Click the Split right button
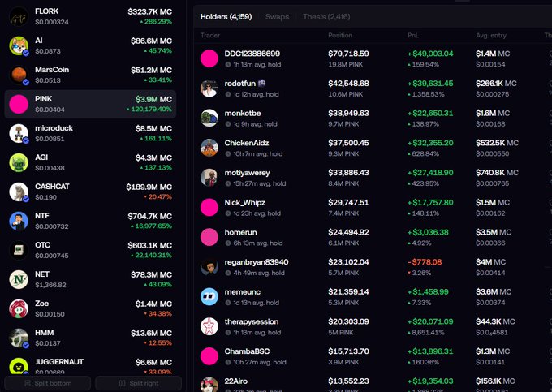 click(x=138, y=383)
